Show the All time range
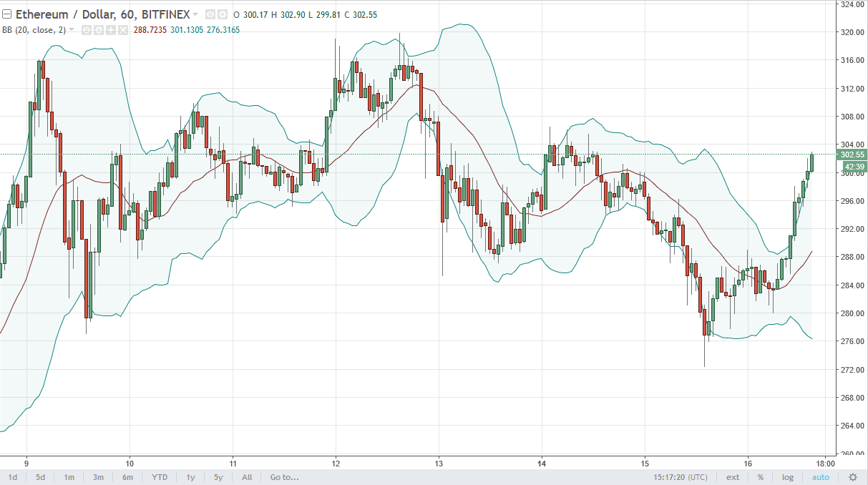Image resolution: width=868 pixels, height=485 pixels. [x=247, y=477]
